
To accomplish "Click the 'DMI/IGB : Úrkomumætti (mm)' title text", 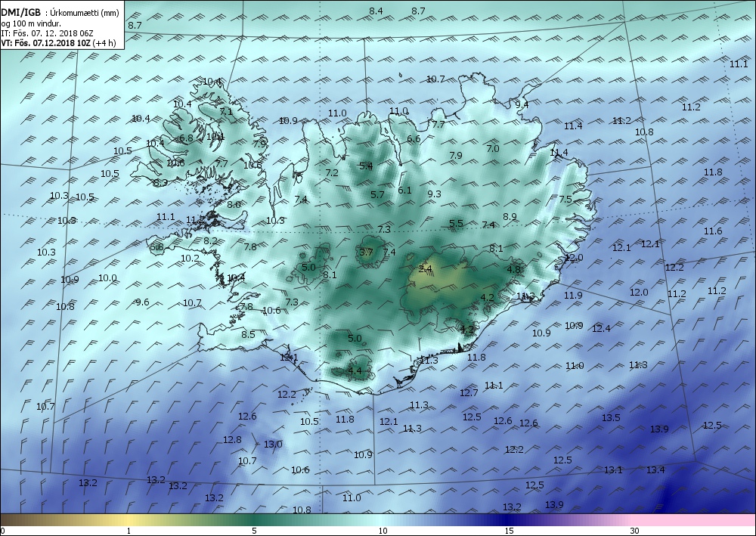I will (x=60, y=13).
